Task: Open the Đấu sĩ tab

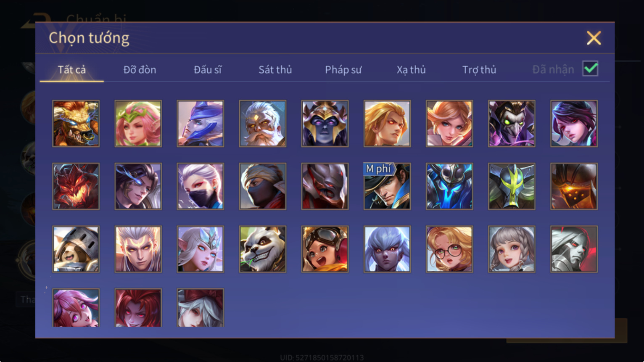Action: click(208, 70)
